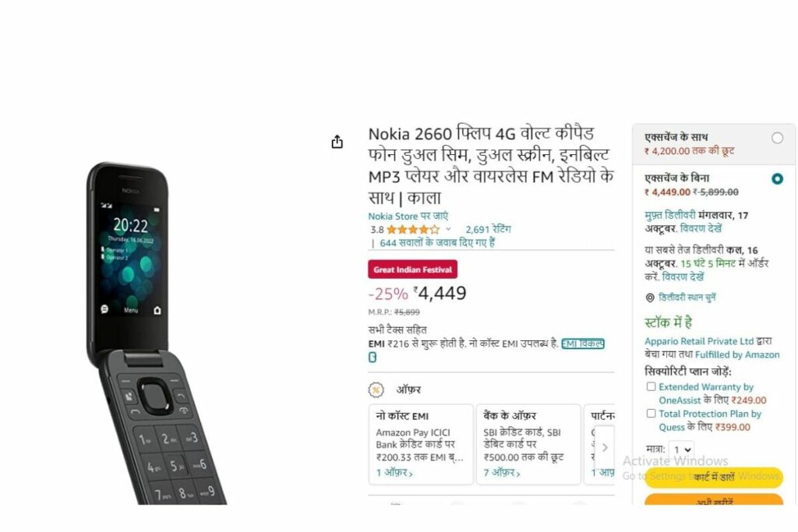The height and width of the screenshot is (532, 798).
Task: Click the share icon beside product title
Action: tap(337, 142)
